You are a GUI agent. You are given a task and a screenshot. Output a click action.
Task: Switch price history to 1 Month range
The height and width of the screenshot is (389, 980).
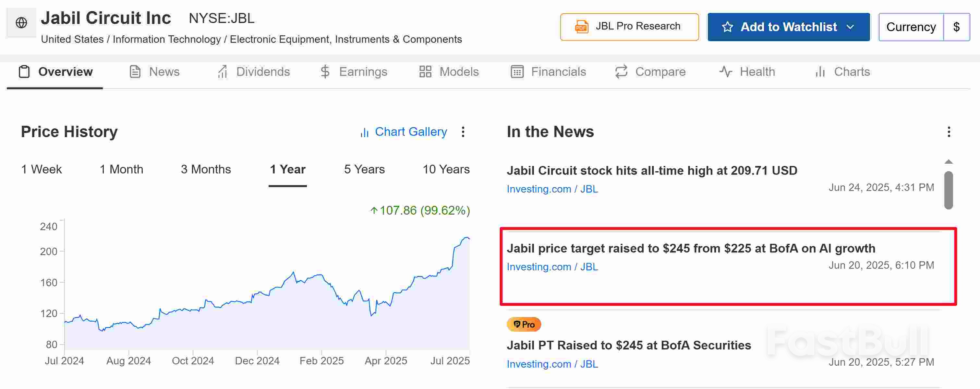click(x=121, y=169)
